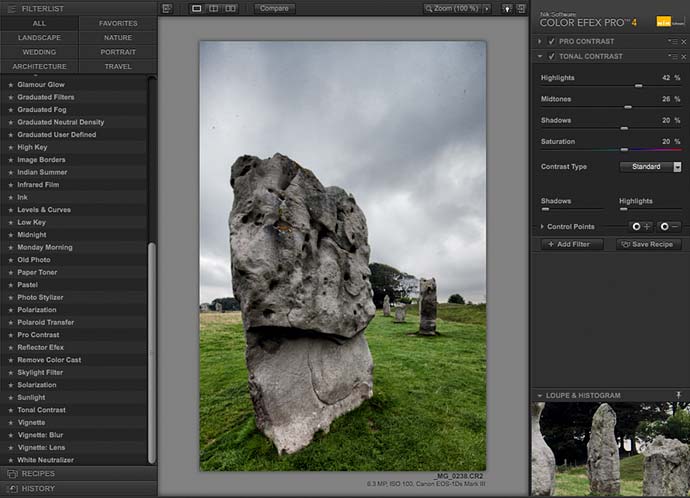Adjust the Saturation color slider

pos(624,150)
